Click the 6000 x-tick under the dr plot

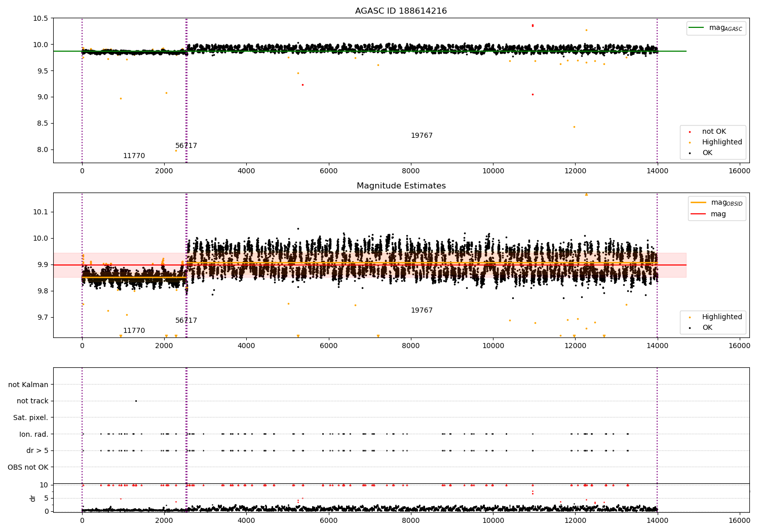coord(328,520)
